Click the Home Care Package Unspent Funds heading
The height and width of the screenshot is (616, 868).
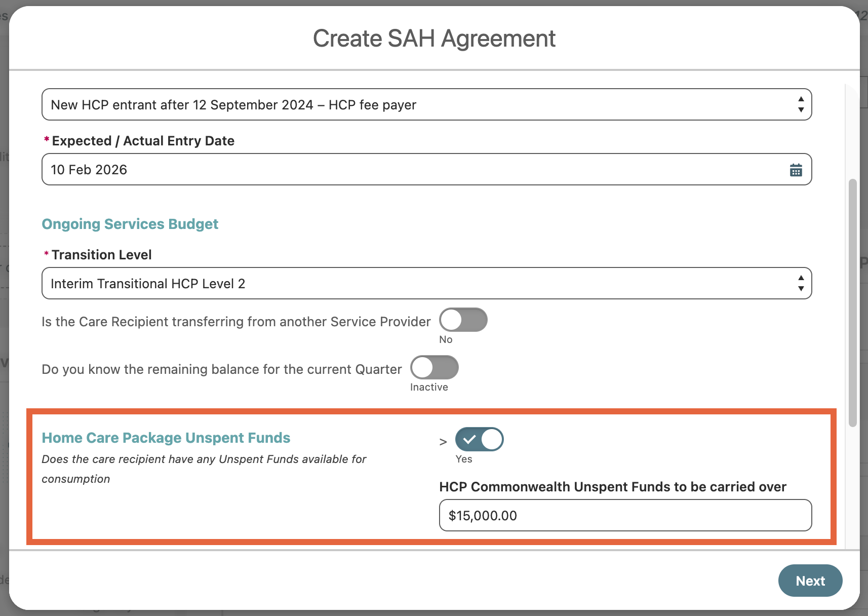coord(166,438)
